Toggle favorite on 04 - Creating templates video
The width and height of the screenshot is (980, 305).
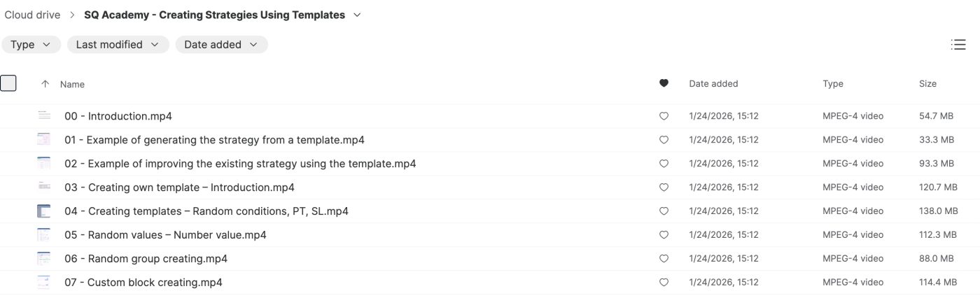tap(664, 211)
